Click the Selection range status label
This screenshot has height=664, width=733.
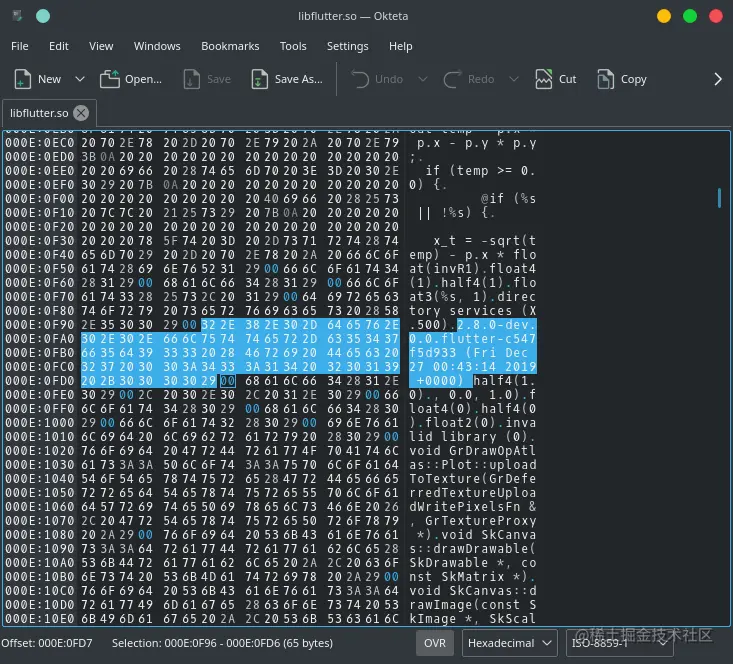point(222,643)
